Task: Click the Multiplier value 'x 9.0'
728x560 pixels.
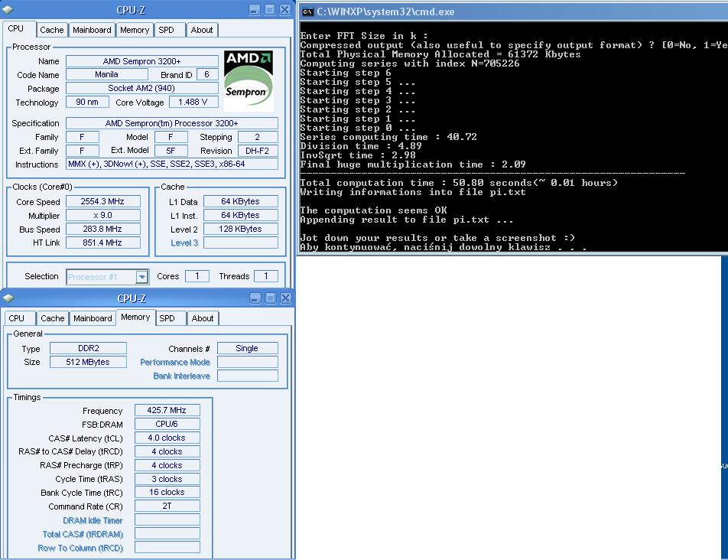Action: pos(102,215)
